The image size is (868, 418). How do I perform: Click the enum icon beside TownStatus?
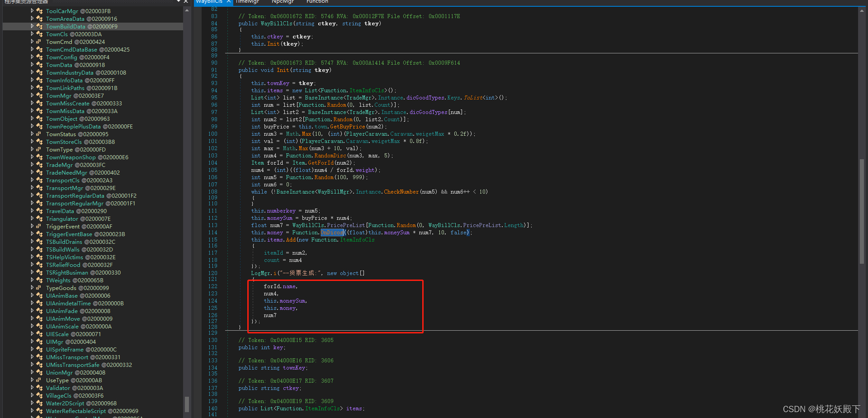pyautogui.click(x=39, y=134)
